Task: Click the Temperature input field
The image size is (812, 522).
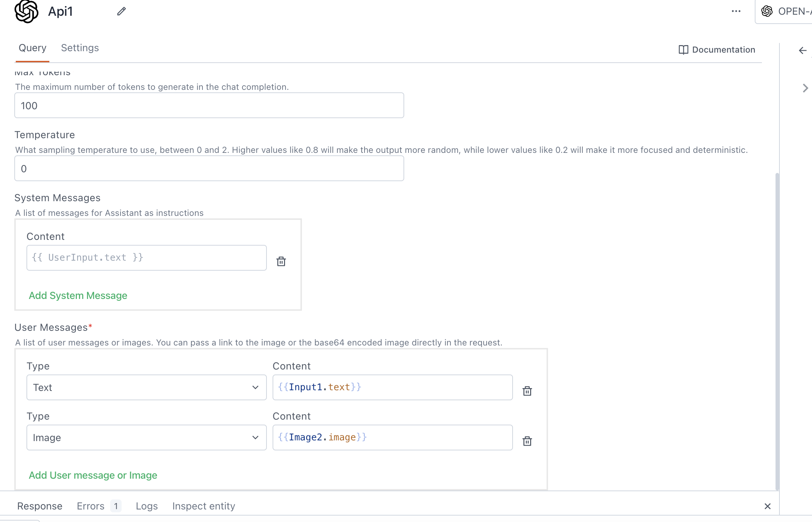Action: tap(209, 169)
